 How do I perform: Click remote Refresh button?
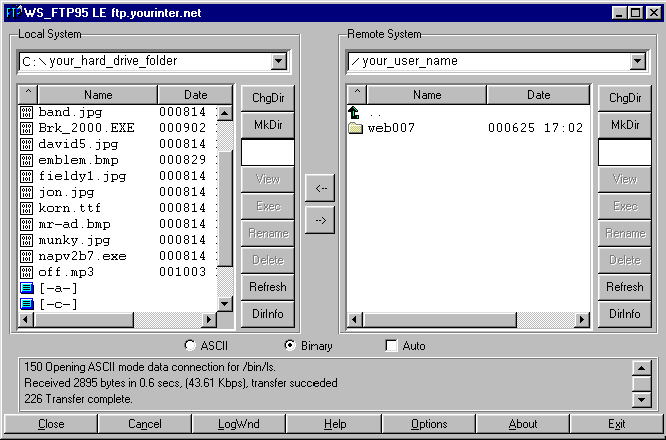pyautogui.click(x=624, y=287)
